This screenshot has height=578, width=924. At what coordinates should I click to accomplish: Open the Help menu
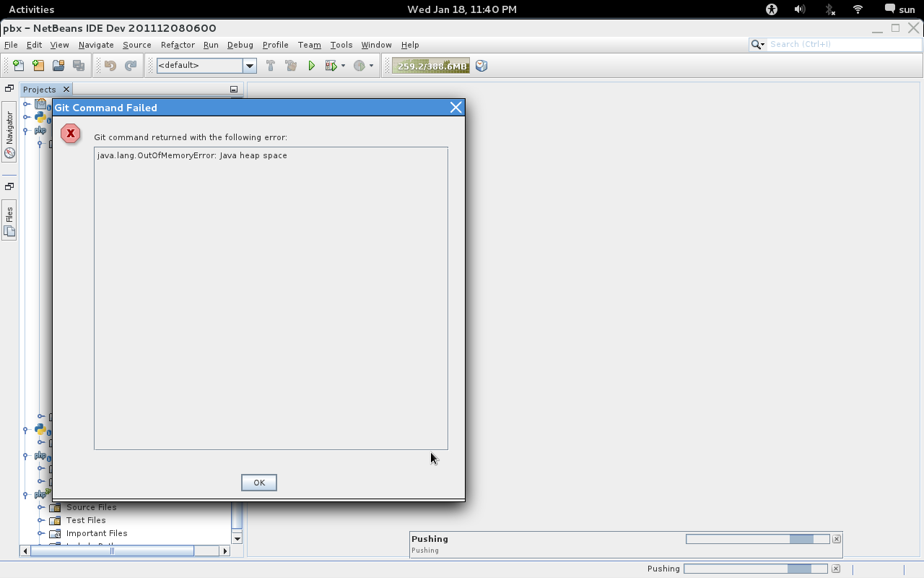coord(410,45)
